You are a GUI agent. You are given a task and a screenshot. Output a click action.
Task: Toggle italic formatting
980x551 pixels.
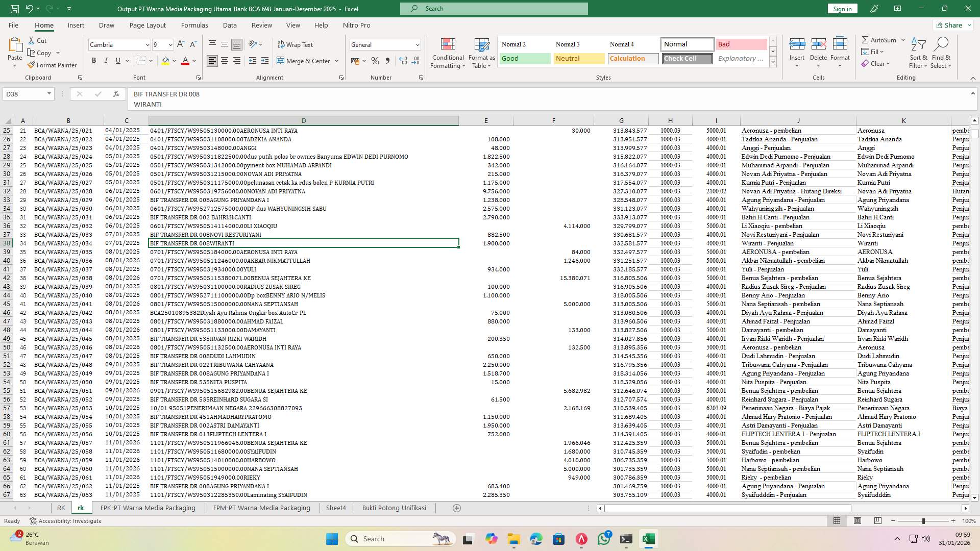(x=106, y=60)
